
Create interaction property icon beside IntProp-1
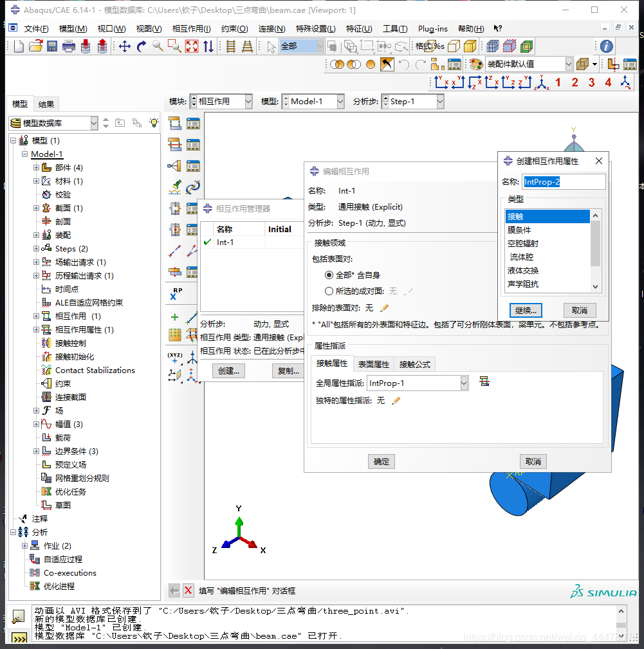(484, 381)
